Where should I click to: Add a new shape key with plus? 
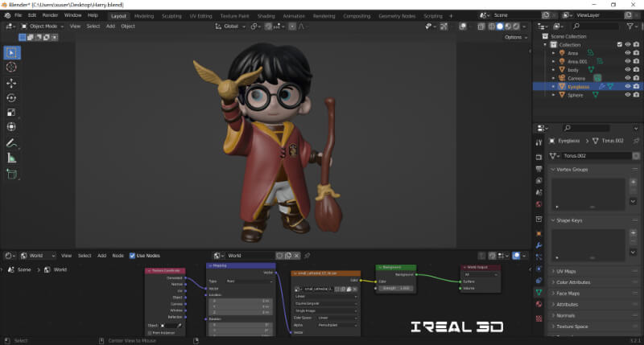[x=633, y=232]
